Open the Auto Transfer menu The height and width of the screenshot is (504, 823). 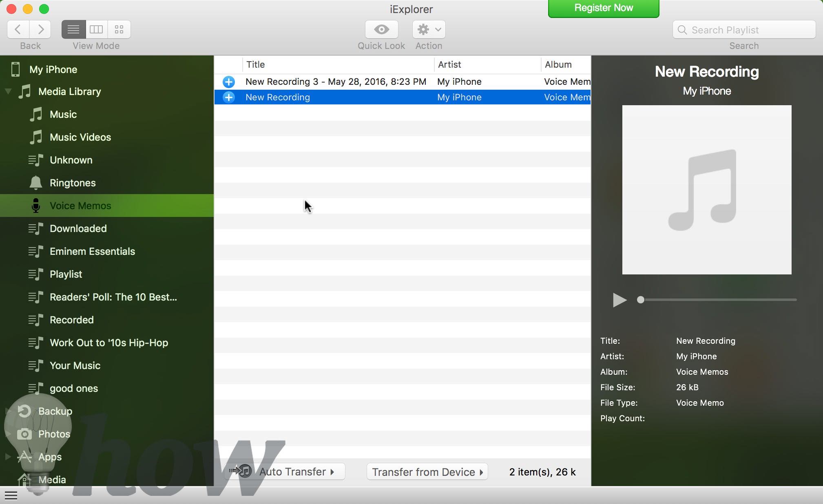point(285,472)
